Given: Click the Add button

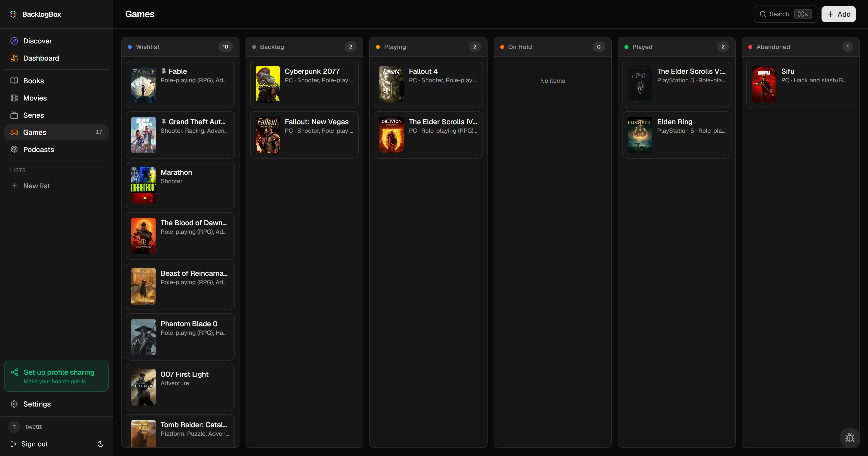Looking at the screenshot, I should pyautogui.click(x=839, y=14).
